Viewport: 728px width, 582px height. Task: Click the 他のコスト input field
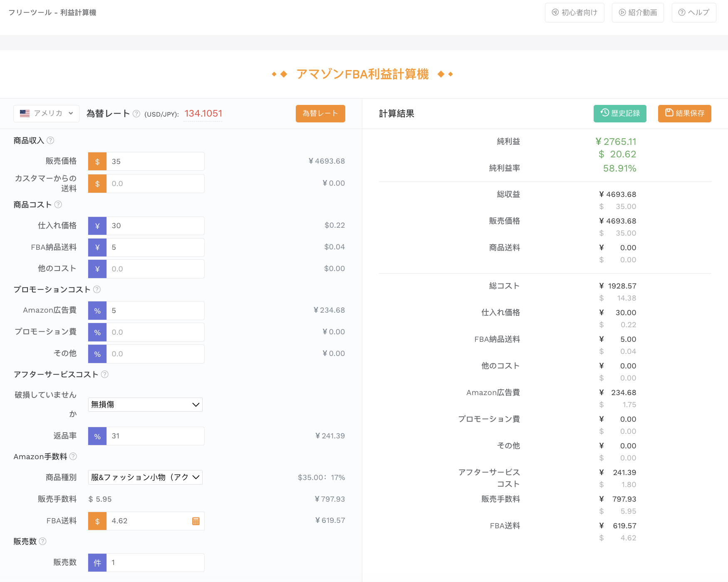[155, 269]
